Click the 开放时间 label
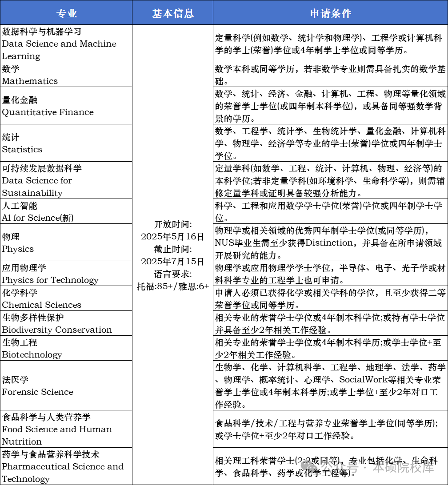Viewport: 448px width, 485px height. (x=173, y=224)
